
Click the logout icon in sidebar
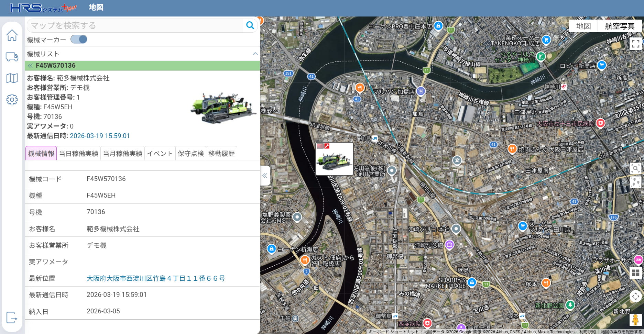(12, 318)
